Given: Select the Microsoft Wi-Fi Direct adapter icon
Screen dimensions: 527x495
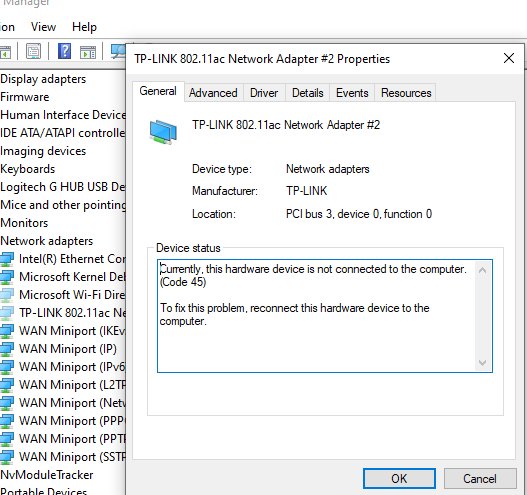Looking at the screenshot, I should click(x=7, y=295).
